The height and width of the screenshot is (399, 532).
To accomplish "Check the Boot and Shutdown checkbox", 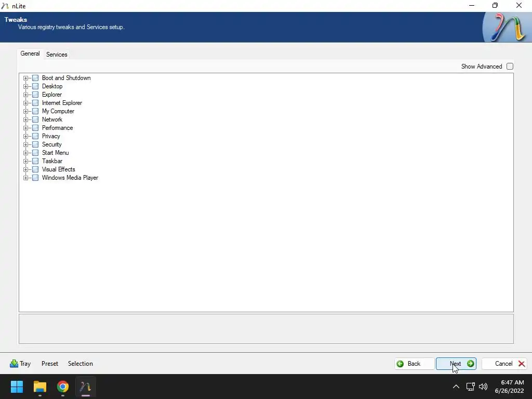I will click(x=35, y=78).
